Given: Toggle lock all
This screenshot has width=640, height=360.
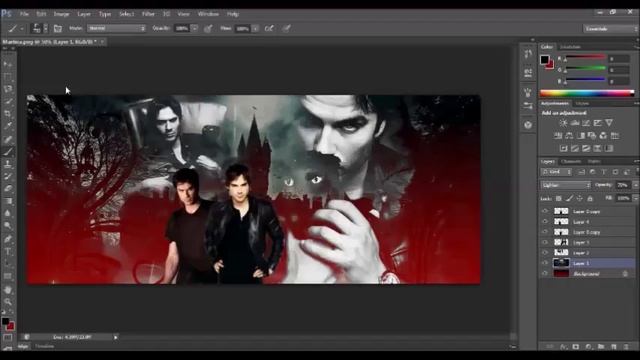Looking at the screenshot, I should pyautogui.click(x=590, y=198).
